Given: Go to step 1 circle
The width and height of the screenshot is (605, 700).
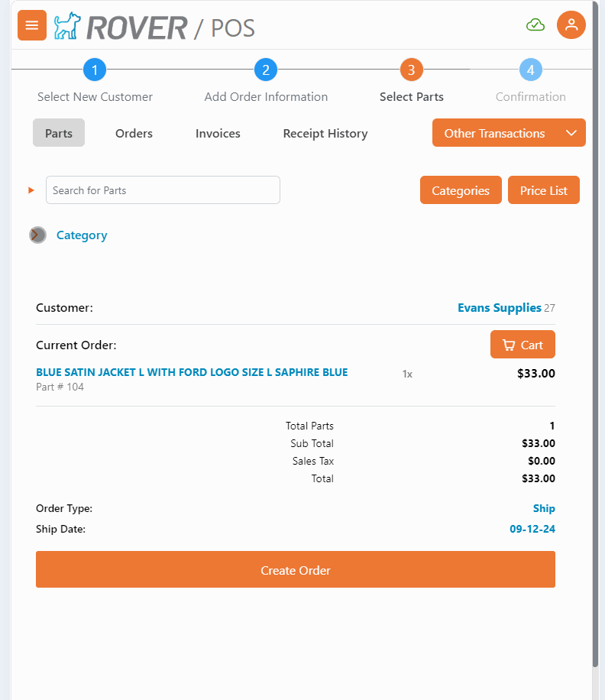Looking at the screenshot, I should (x=95, y=70).
